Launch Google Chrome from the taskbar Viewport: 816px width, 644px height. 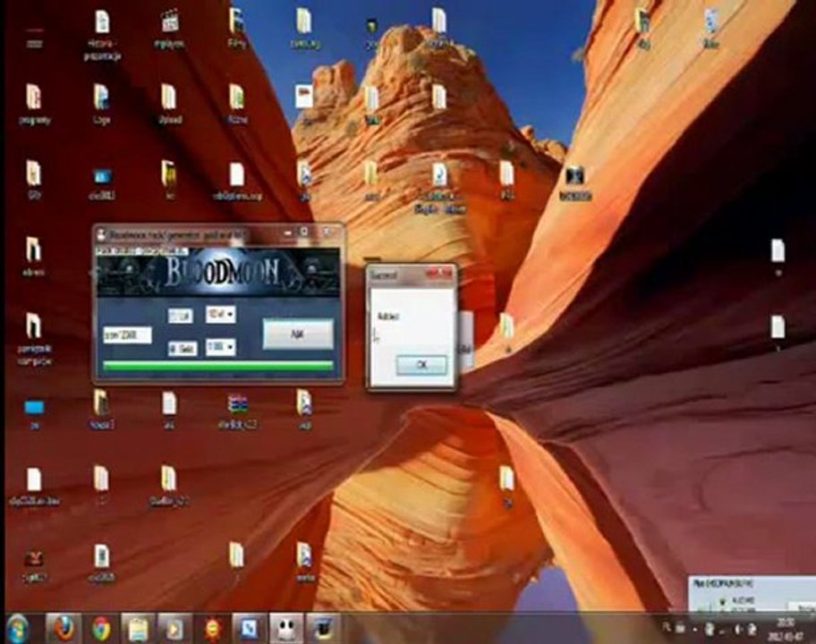point(101,629)
